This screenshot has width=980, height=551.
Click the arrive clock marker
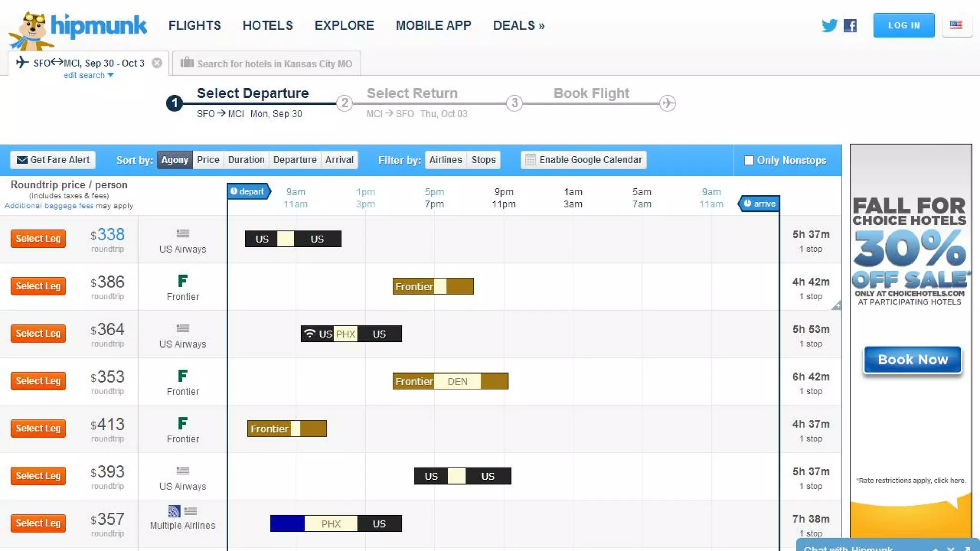pyautogui.click(x=759, y=204)
